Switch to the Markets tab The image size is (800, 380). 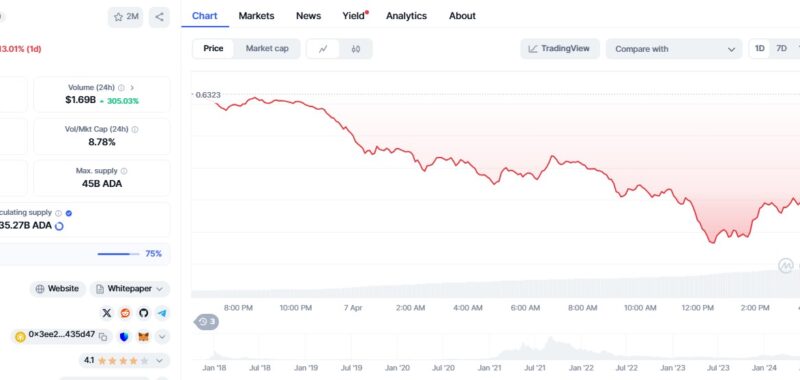(x=256, y=16)
